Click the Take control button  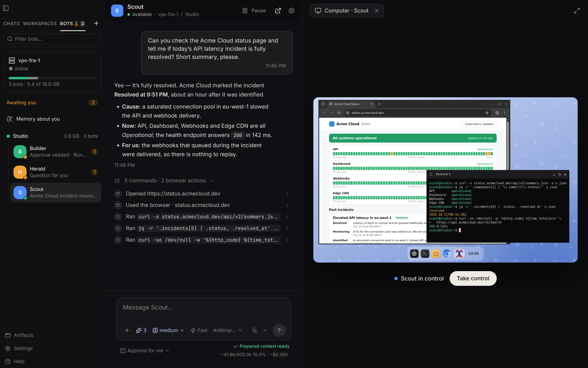[x=473, y=278]
